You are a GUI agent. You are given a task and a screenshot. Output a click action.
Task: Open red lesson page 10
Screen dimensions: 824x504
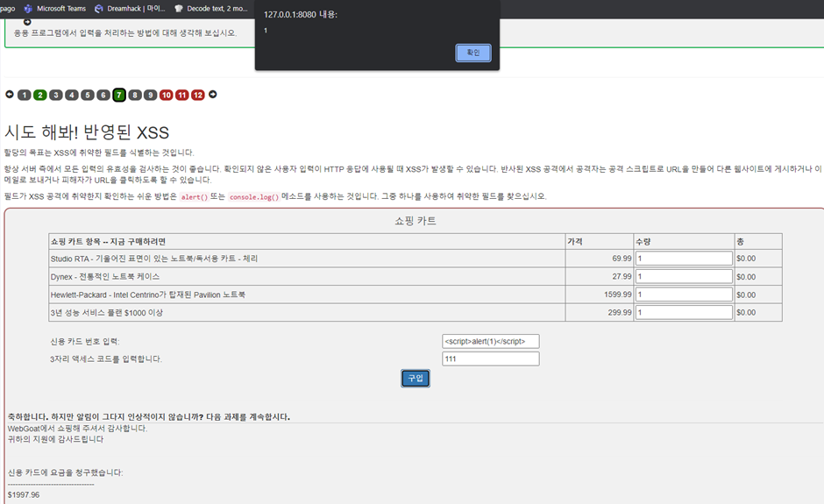coord(166,96)
